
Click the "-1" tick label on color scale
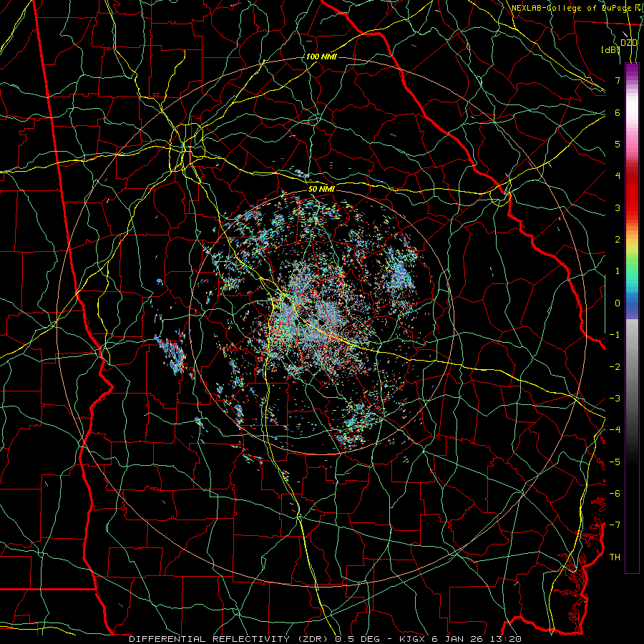(615, 335)
